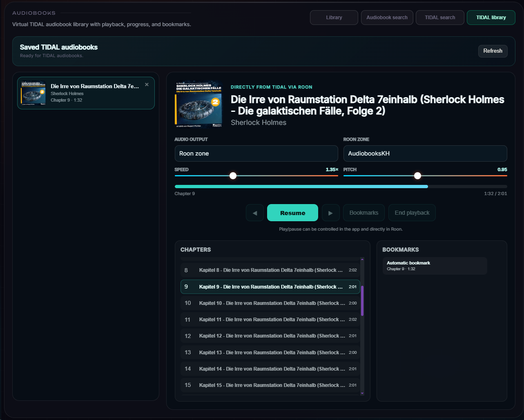
Task: Choose Kapitel 11 chapter row
Action: click(270, 320)
